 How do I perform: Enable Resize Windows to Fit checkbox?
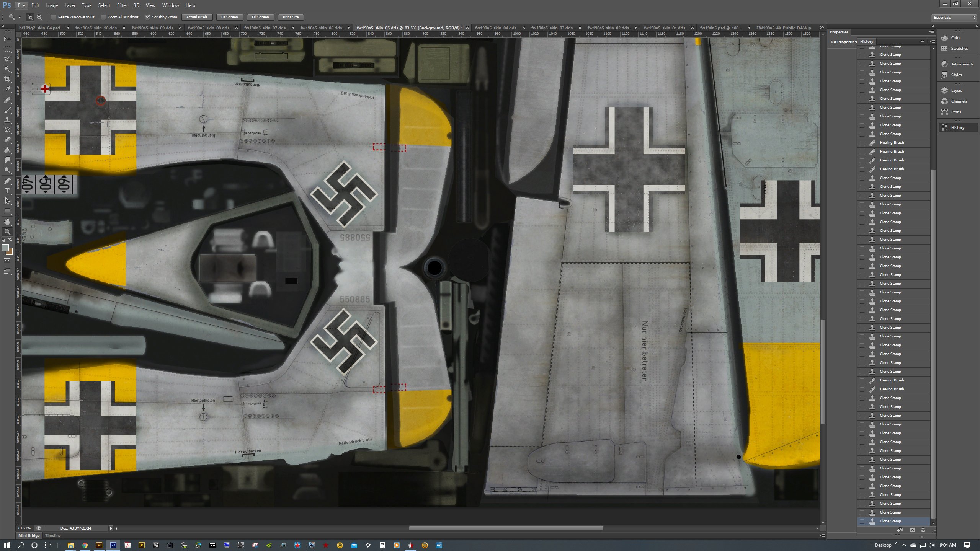[x=54, y=17]
